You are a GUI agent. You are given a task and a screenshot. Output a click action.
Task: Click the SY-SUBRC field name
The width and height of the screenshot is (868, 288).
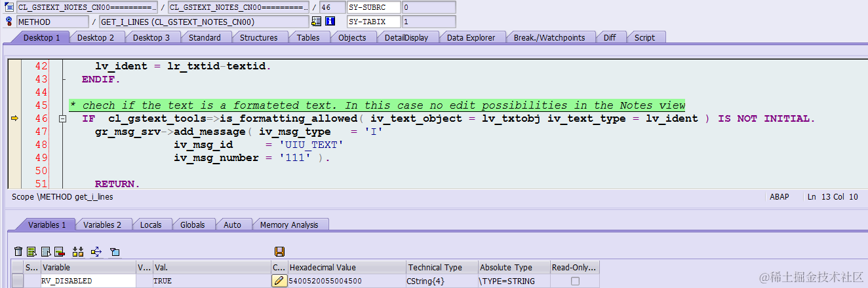[373, 7]
